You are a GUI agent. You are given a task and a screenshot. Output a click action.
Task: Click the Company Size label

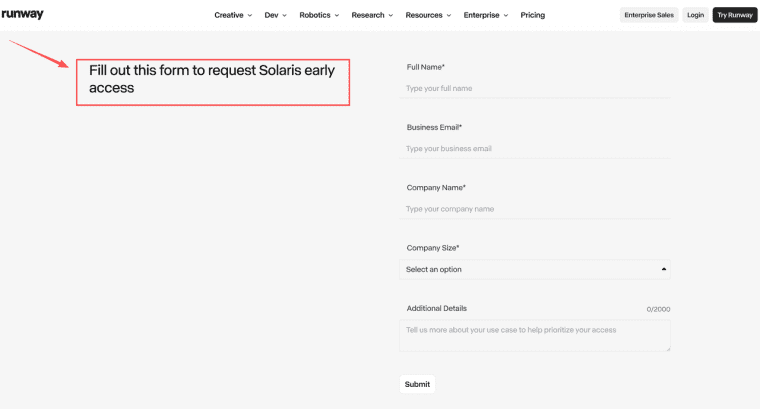[433, 248]
